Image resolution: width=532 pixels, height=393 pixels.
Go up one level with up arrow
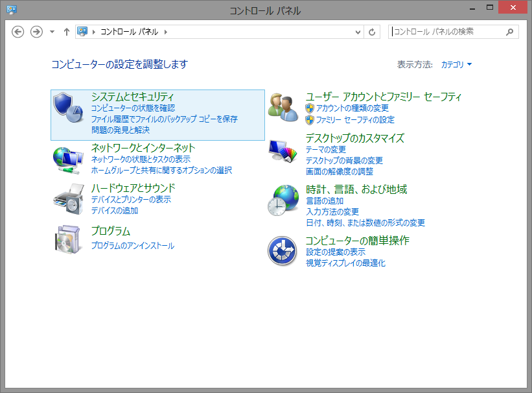coord(67,32)
